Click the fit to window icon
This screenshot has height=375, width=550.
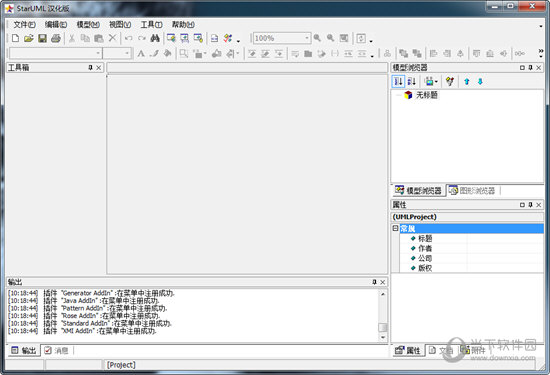344,38
